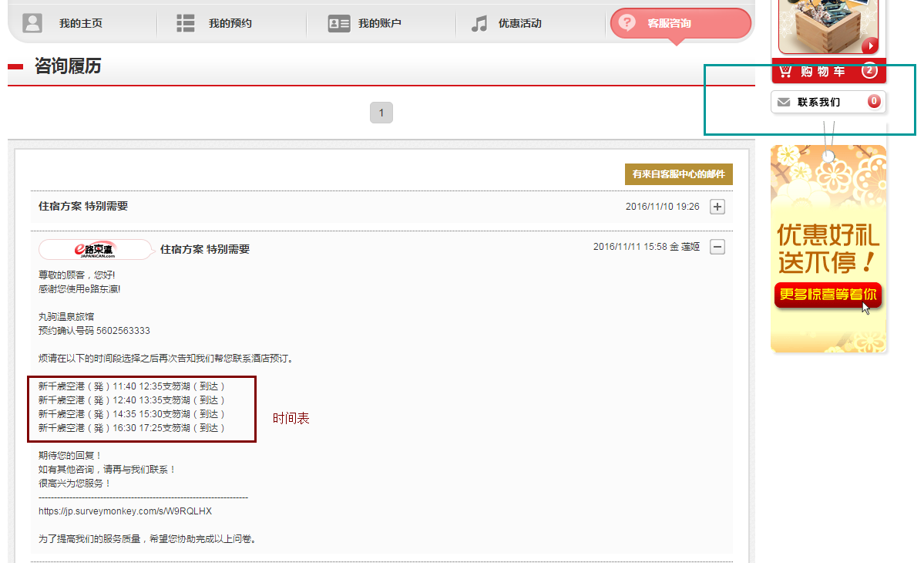Click the cart item count badge 2
Image resolution: width=924 pixels, height=563 pixels.
click(x=870, y=70)
